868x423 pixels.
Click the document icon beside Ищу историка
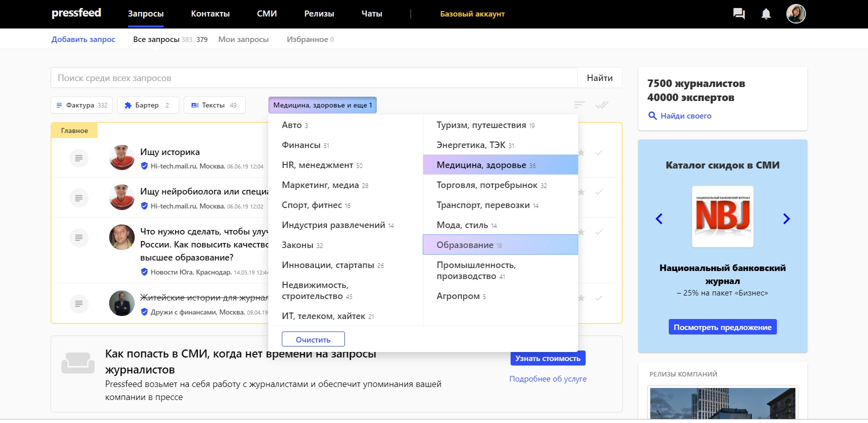[x=79, y=158]
